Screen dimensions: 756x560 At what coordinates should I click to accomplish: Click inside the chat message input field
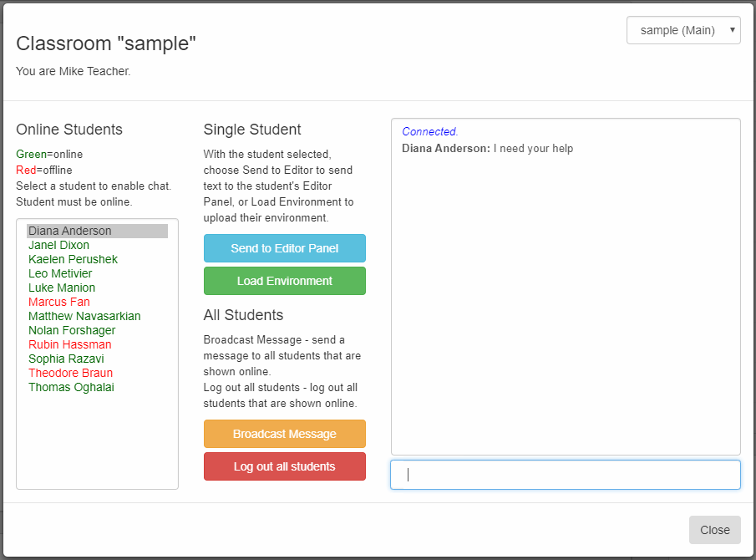[565, 475]
